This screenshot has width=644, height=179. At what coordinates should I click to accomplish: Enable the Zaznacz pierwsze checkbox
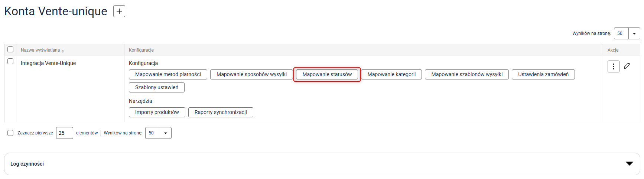point(10,133)
